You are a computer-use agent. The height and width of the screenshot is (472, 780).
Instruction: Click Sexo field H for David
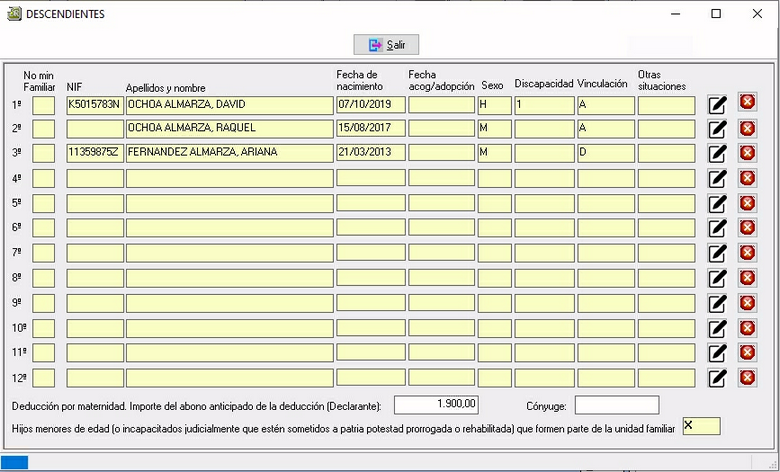pos(494,105)
